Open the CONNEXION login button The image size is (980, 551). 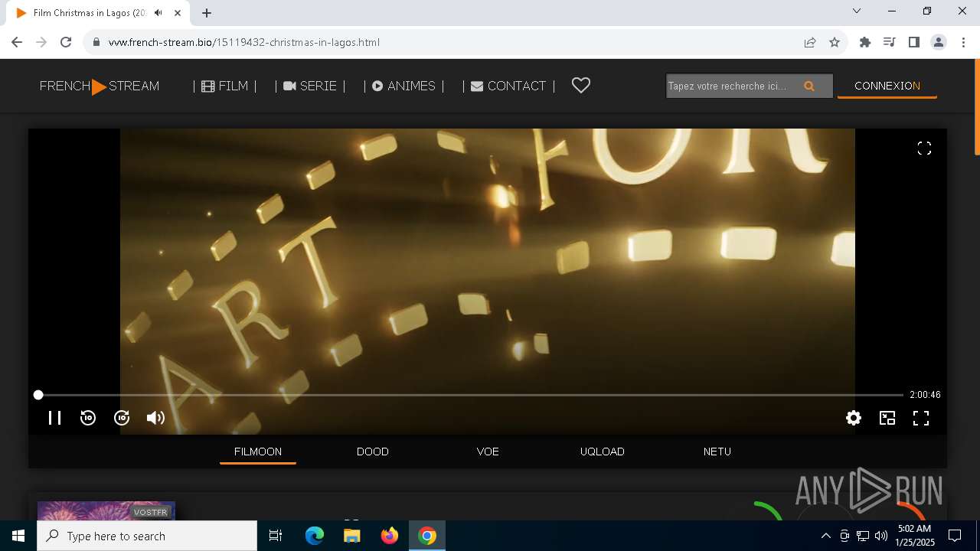(887, 86)
